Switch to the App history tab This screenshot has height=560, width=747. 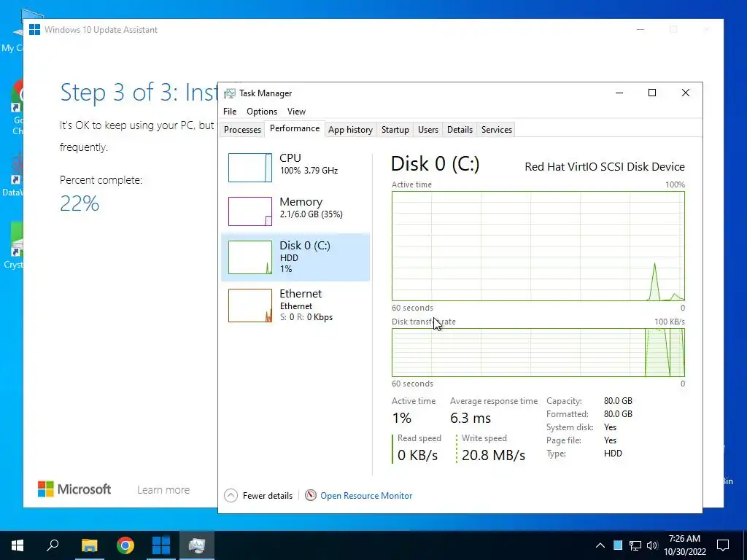coord(350,130)
